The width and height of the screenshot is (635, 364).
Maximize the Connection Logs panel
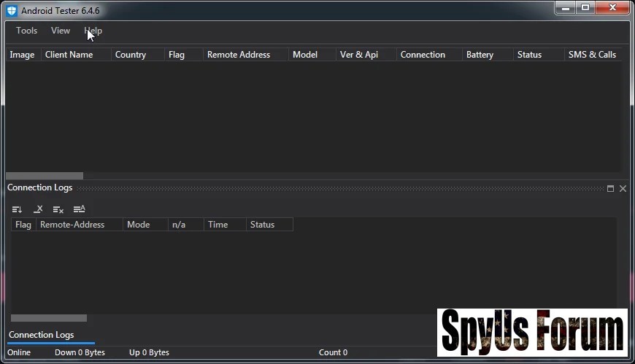[610, 188]
